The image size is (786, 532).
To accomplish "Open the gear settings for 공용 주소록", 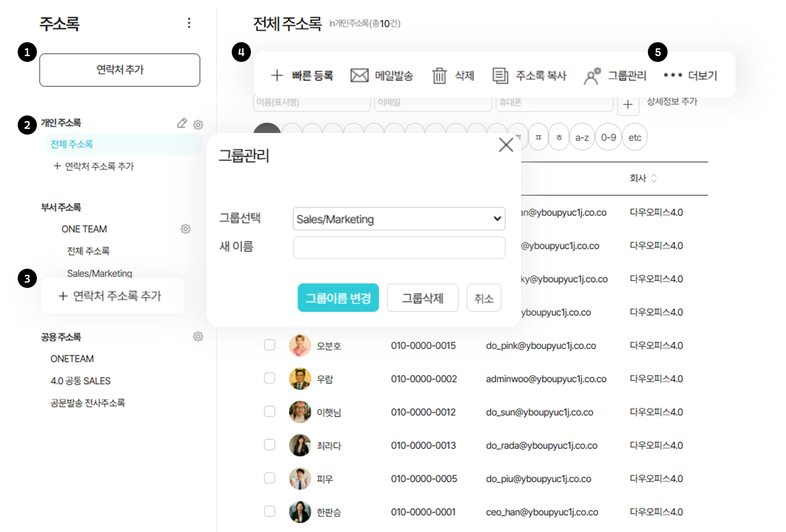I will [198, 337].
